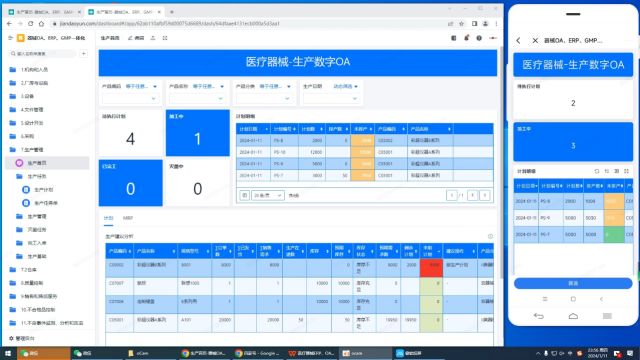The height and width of the screenshot is (360, 640).
Task: Open the 1.机构和人员 folder
Action: 47,70
